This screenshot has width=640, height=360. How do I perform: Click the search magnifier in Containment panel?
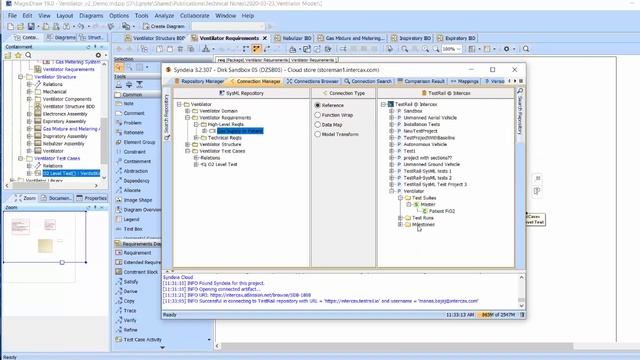tap(28, 55)
